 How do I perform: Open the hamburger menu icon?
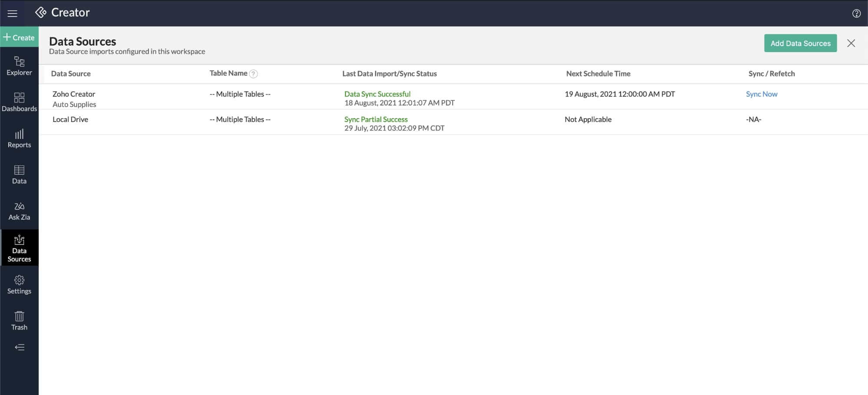13,13
